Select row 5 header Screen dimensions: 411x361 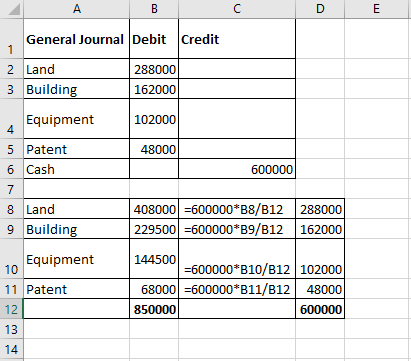(x=12, y=149)
